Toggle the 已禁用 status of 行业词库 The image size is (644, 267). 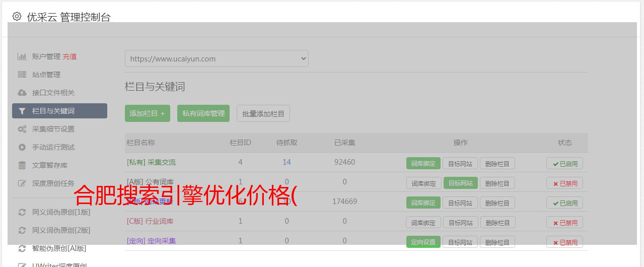point(564,222)
